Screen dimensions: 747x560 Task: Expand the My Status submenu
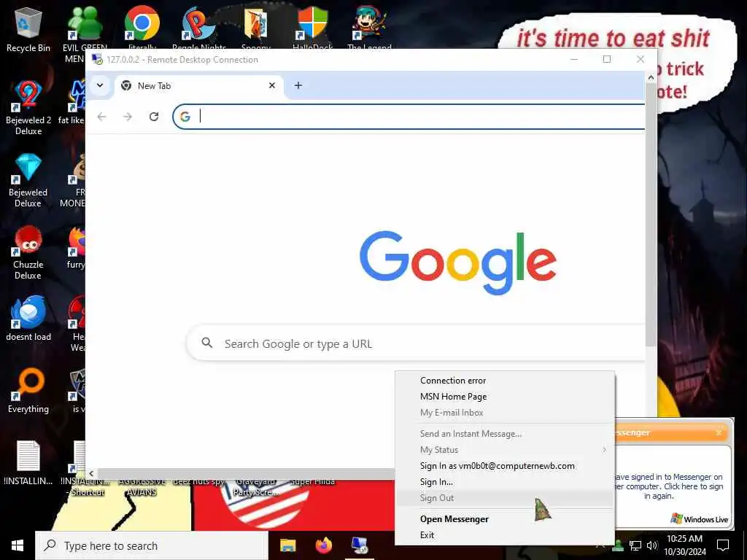(505, 449)
